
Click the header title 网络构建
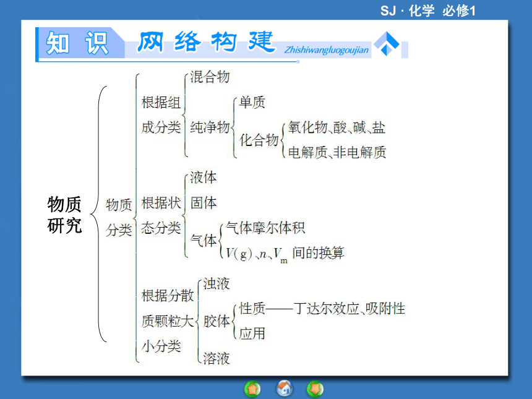coord(206,43)
